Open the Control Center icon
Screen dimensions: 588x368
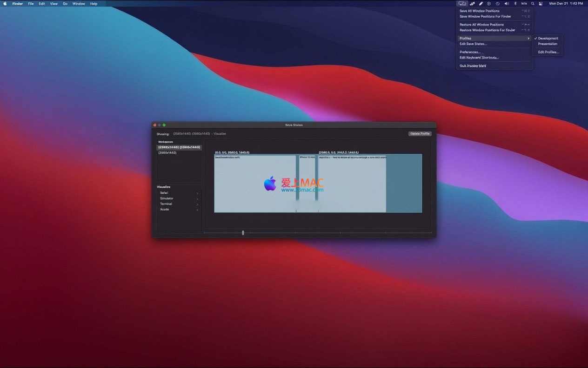(x=541, y=4)
